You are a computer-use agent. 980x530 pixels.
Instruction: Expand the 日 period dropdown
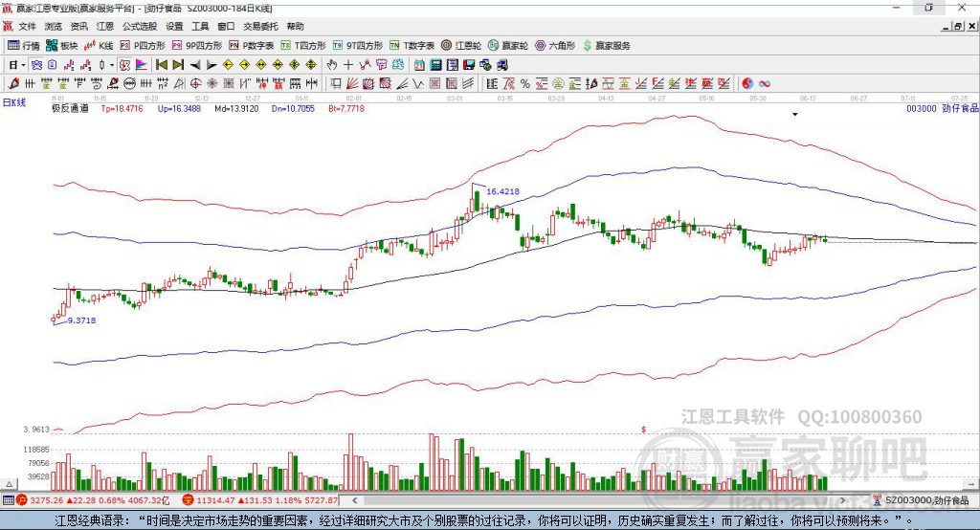(23, 65)
